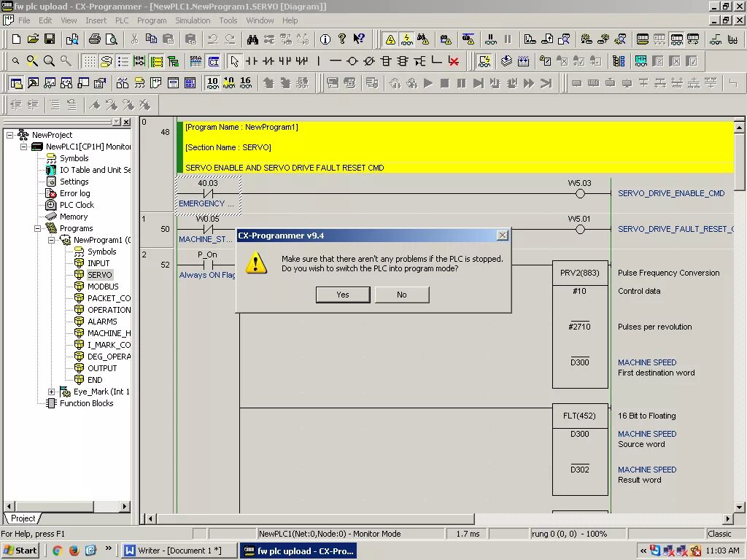
Task: Insert a New Closed Contact tool
Action: [268, 61]
